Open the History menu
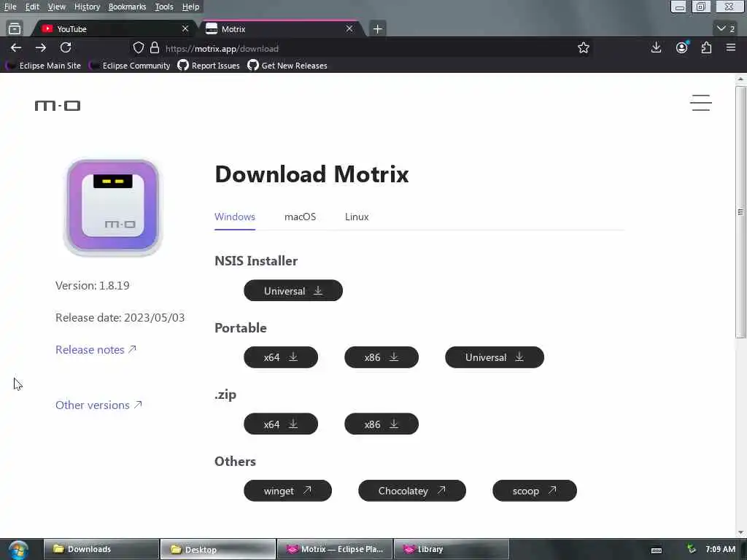The width and height of the screenshot is (747, 560). (88, 7)
